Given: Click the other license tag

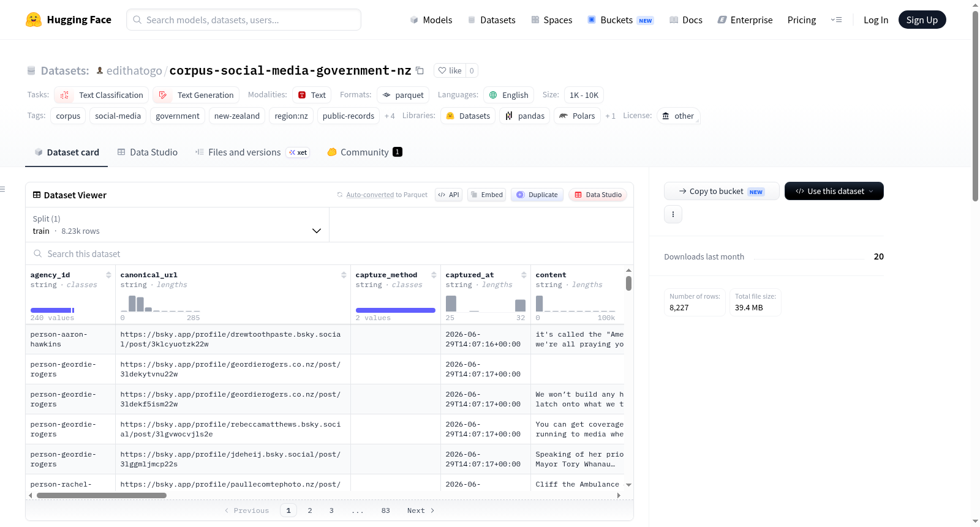Looking at the screenshot, I should click(678, 116).
